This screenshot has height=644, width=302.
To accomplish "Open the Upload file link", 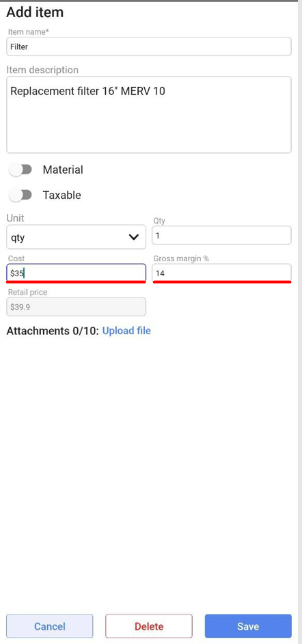I will (x=126, y=331).
